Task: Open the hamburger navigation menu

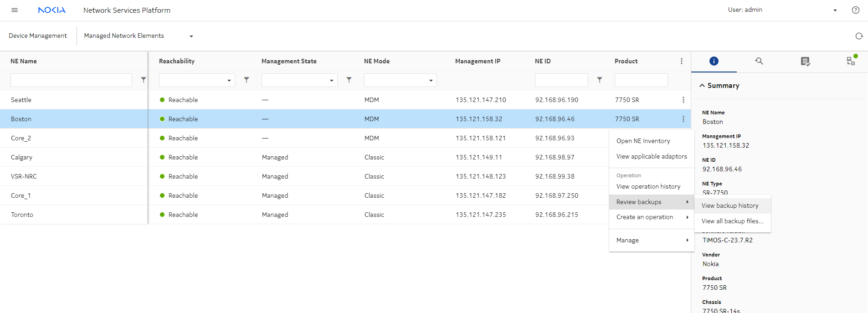Action: pyautogui.click(x=15, y=10)
